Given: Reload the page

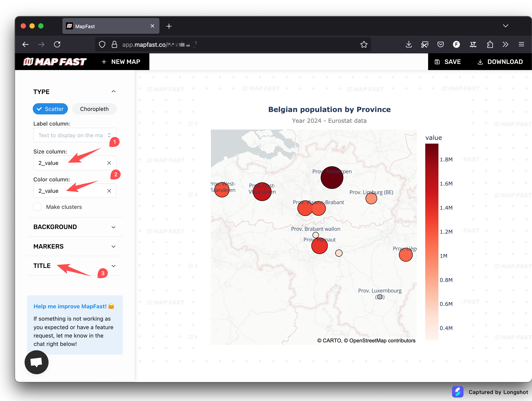Looking at the screenshot, I should pyautogui.click(x=57, y=45).
